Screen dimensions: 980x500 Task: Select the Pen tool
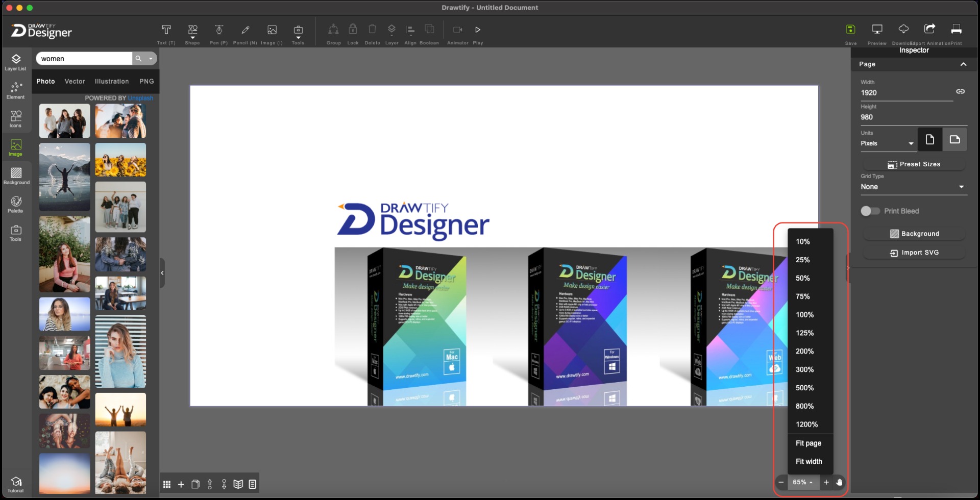tap(218, 34)
